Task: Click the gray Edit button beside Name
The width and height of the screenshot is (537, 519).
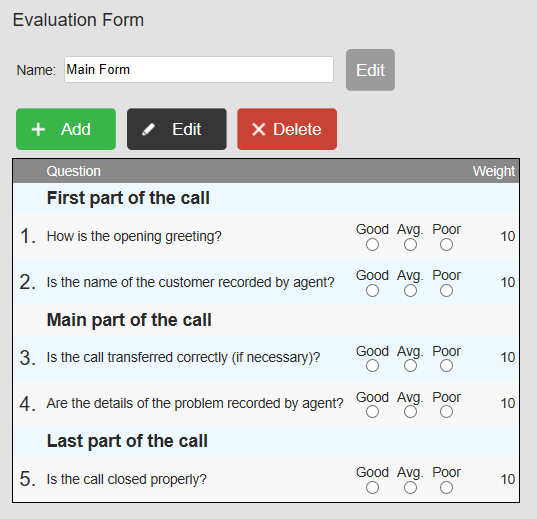Action: click(370, 70)
